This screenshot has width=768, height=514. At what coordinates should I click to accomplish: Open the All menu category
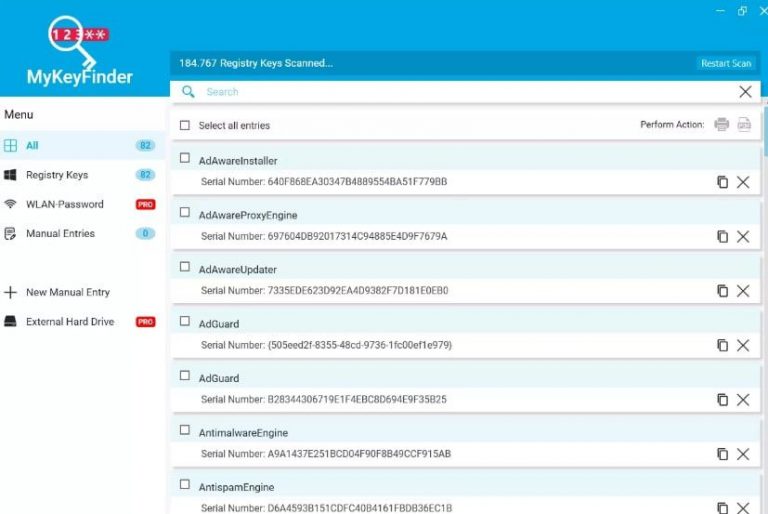[81, 146]
